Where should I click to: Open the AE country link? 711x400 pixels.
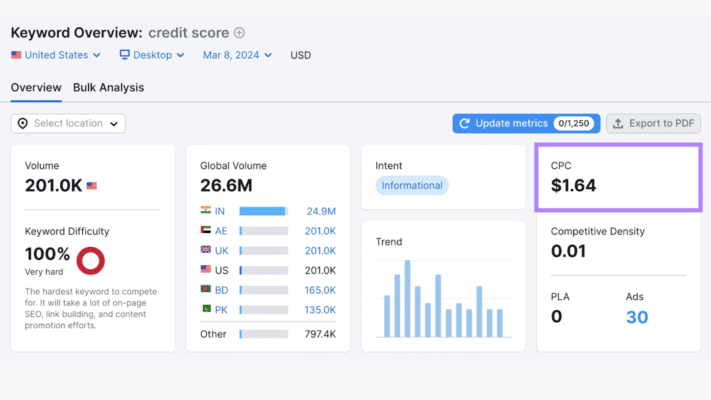tap(221, 231)
